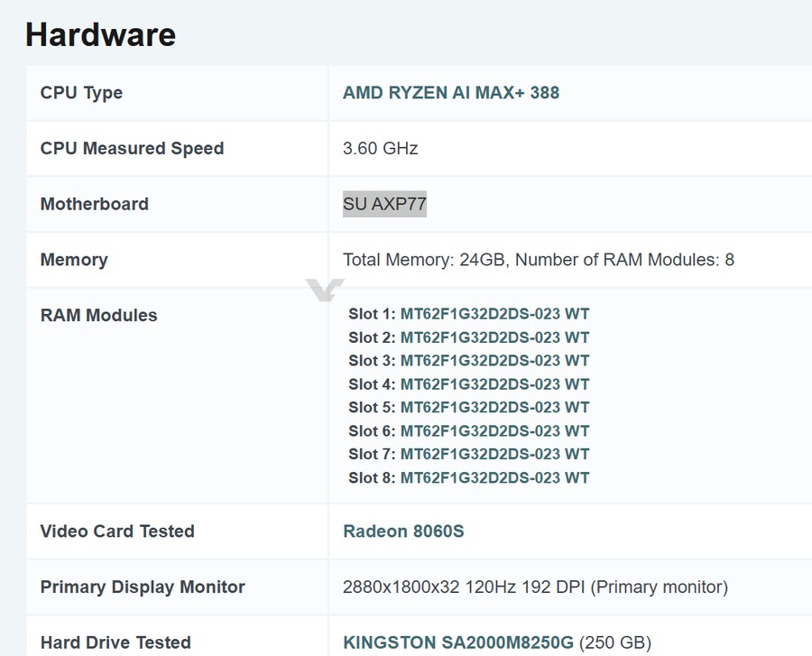
Task: Open the AMD RYZEN AI MAX+ 388 CPU link
Action: click(x=451, y=93)
